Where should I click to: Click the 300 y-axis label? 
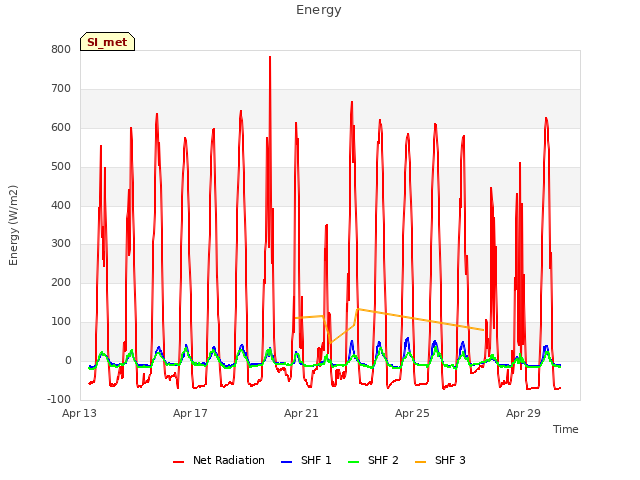[x=61, y=244]
